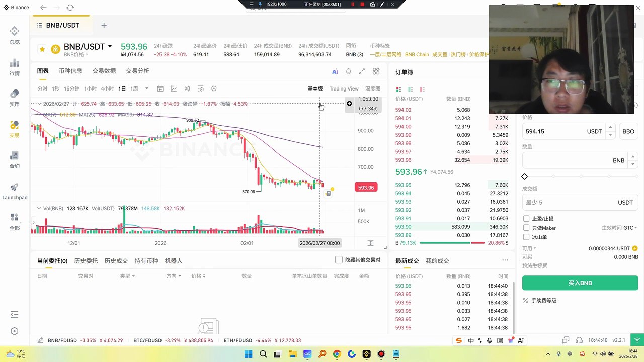Add a new tab next to BNB/USDT
The height and width of the screenshot is (362, 644).
coord(104,25)
